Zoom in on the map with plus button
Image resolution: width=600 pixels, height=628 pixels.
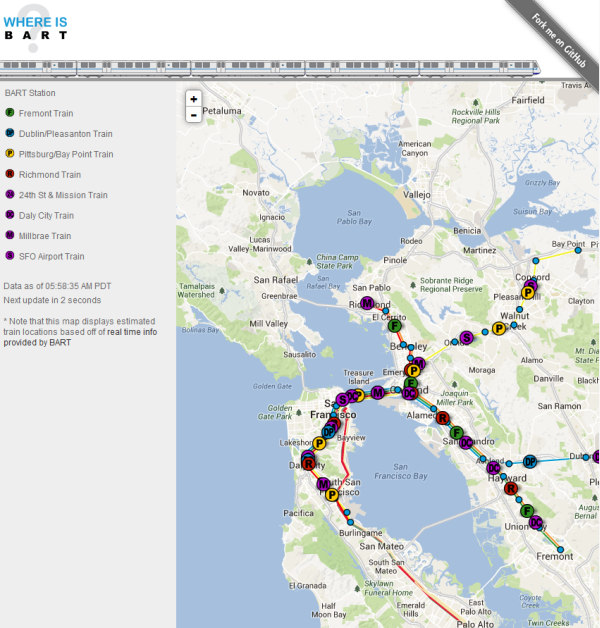pyautogui.click(x=193, y=99)
